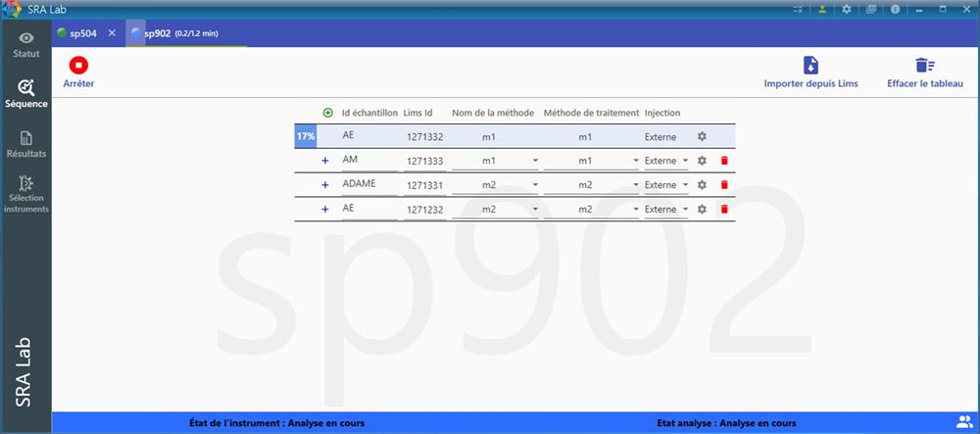Delete the AM sample row
Image resolution: width=980 pixels, height=434 pixels.
[x=724, y=161]
